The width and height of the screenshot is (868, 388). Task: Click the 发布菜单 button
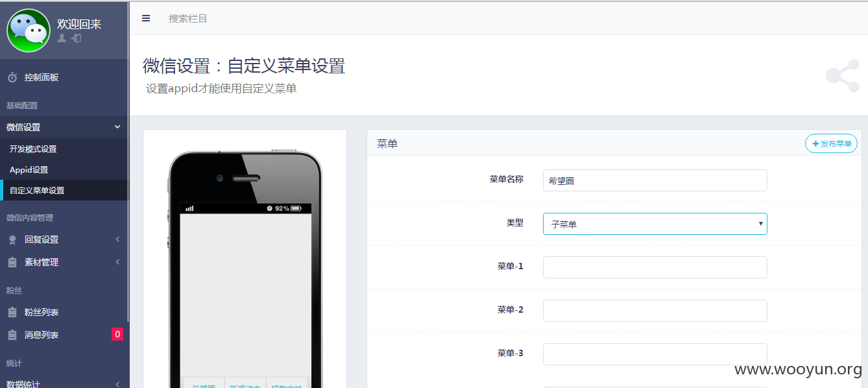pos(831,143)
